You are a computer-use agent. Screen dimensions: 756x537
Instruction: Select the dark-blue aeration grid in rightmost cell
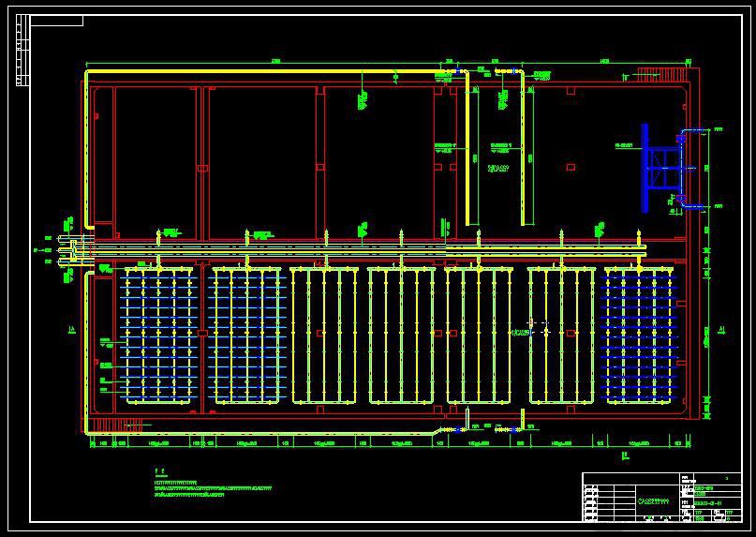tap(639, 336)
